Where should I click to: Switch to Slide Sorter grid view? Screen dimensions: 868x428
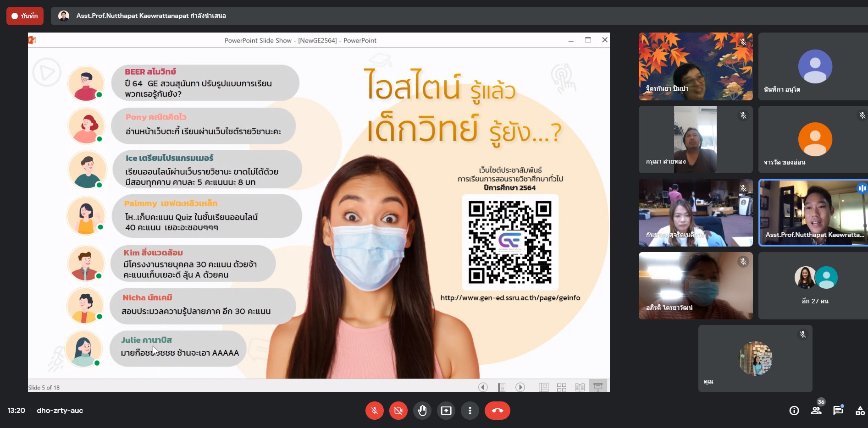(x=561, y=387)
